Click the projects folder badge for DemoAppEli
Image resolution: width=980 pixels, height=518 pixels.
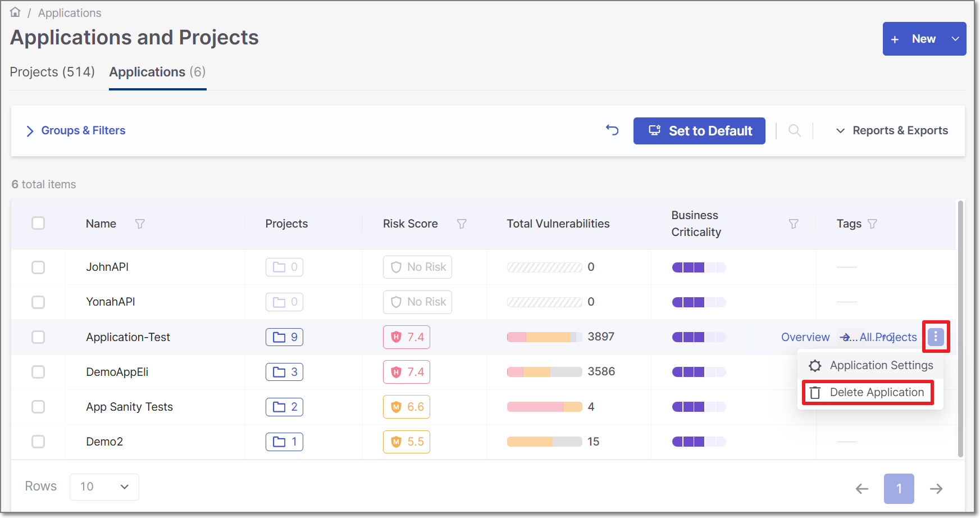284,371
